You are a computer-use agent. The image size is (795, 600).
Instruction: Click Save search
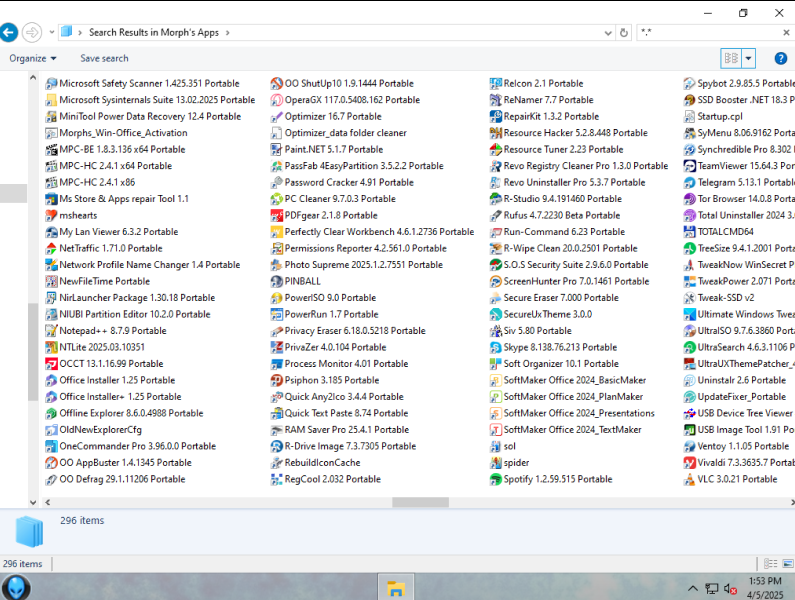(x=104, y=58)
